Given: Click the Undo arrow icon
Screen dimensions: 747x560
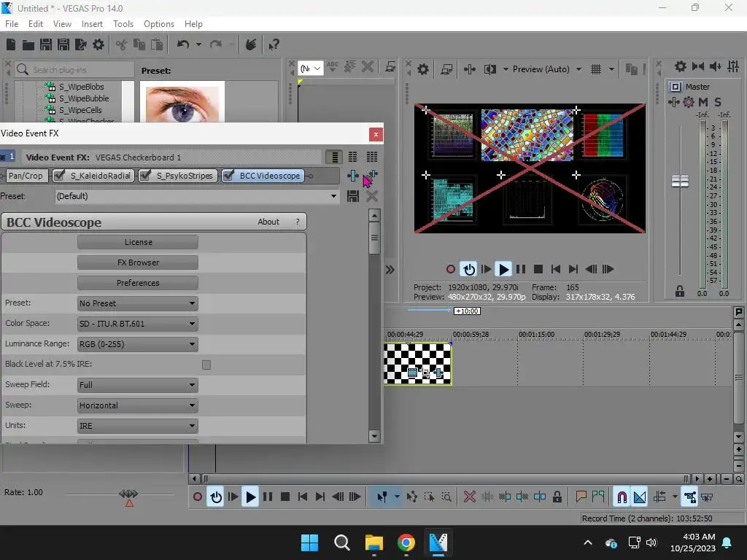Looking at the screenshot, I should tap(183, 44).
